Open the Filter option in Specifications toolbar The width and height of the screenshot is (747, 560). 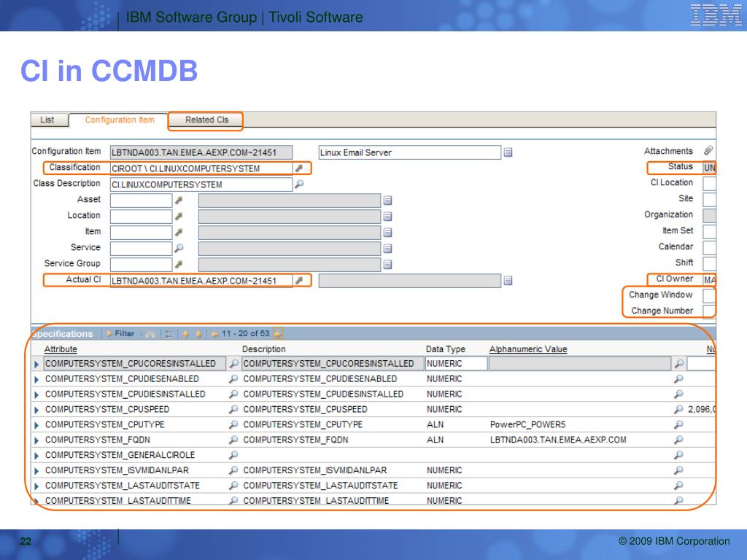[x=120, y=334]
